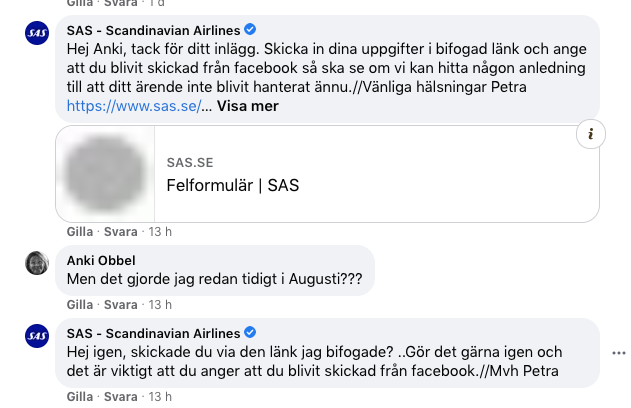Open the three-dot menu beside last comment

[619, 352]
